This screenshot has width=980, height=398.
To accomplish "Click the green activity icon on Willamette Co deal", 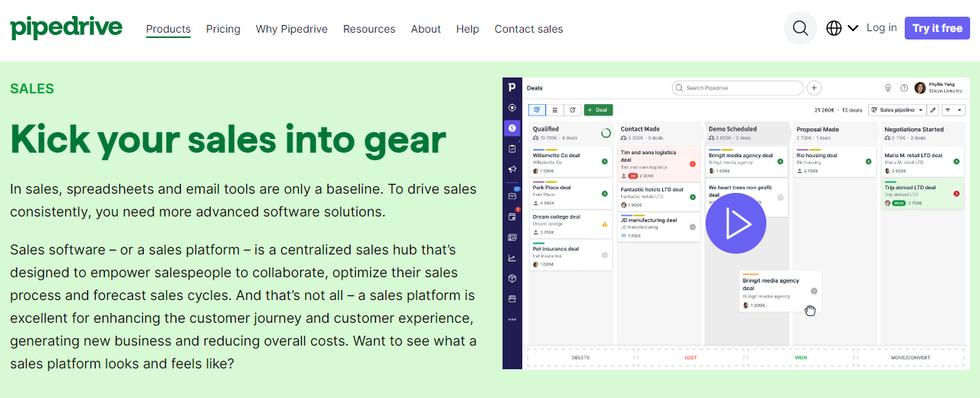I will pos(604,161).
